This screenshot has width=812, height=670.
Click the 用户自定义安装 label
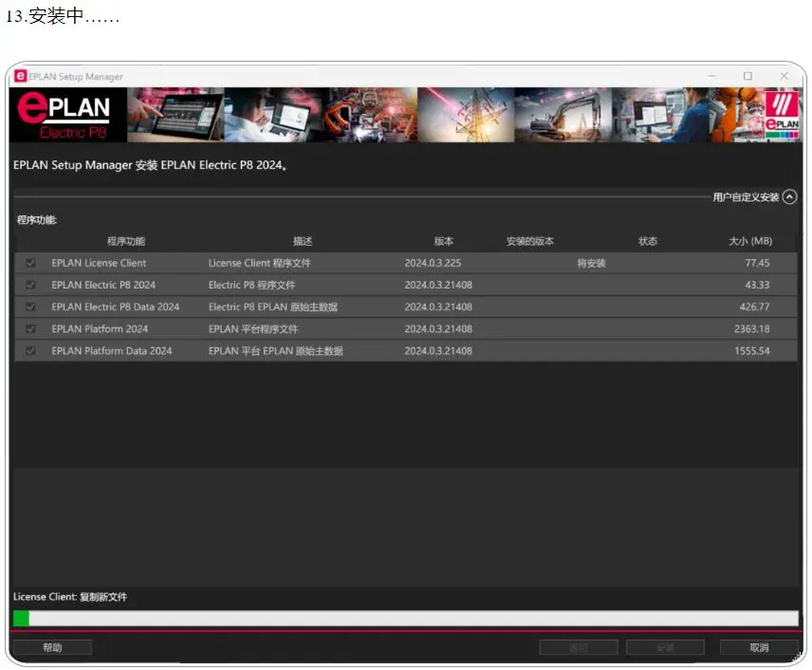(746, 196)
